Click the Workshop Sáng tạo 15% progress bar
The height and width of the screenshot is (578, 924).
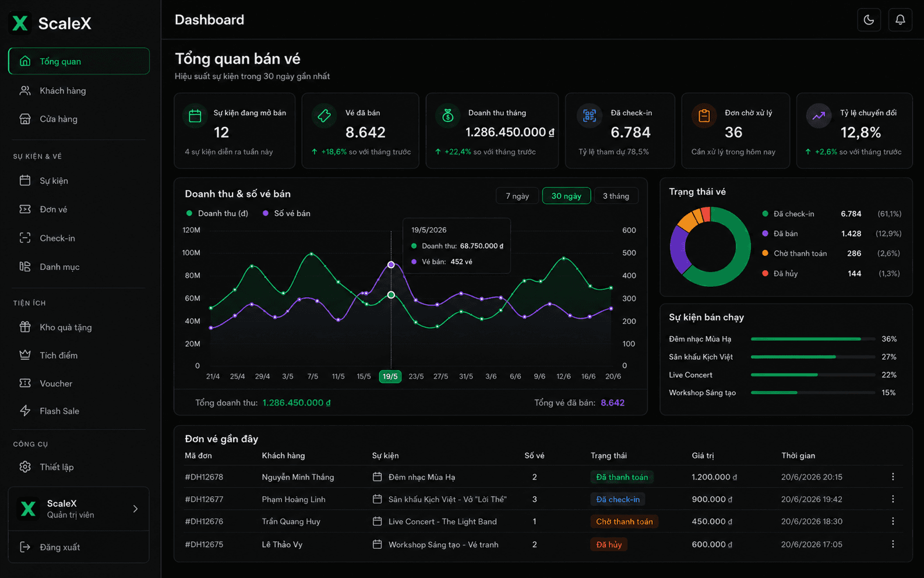[813, 393]
